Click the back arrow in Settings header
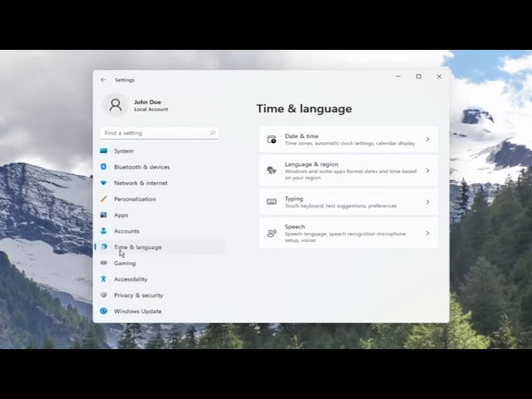 [103, 80]
